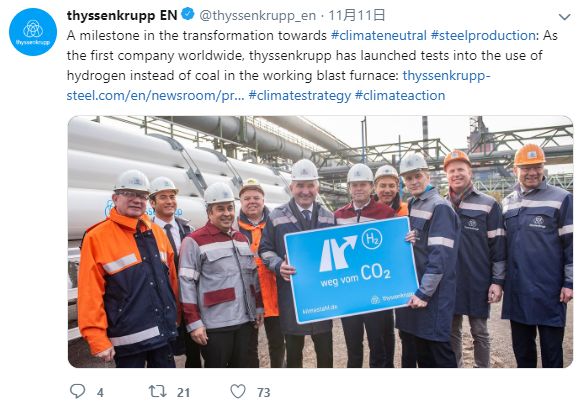Open the attached group photo
The image size is (583, 403).
pos(320,242)
